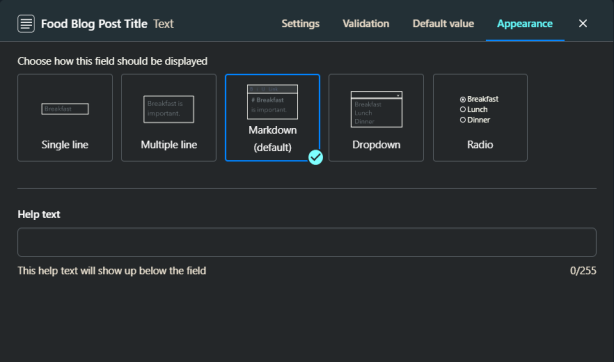Screen dimensions: 614x362
Task: Click the 'Choose how this field should be displayed' label
Action: click(112, 62)
